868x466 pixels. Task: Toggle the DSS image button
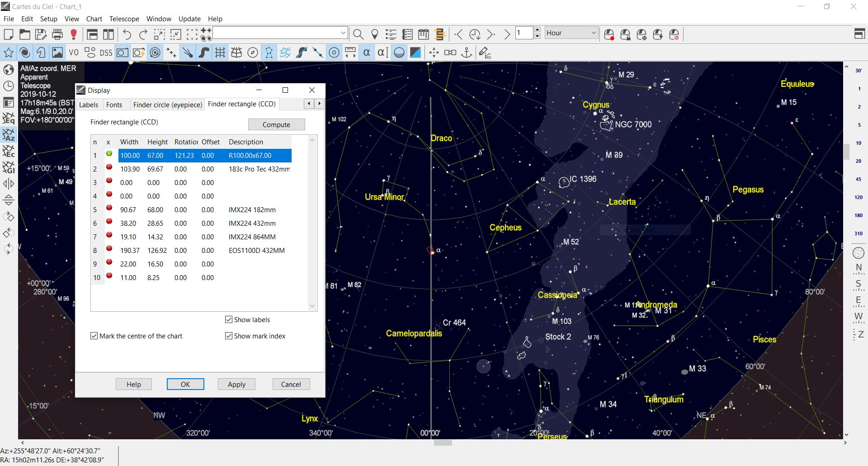(106, 53)
